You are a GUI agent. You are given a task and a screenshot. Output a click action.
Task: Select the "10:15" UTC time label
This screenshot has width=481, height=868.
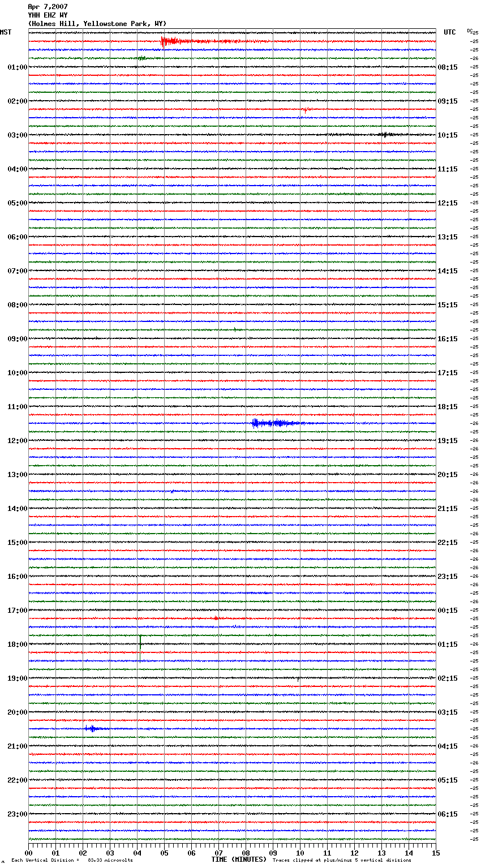(x=448, y=135)
